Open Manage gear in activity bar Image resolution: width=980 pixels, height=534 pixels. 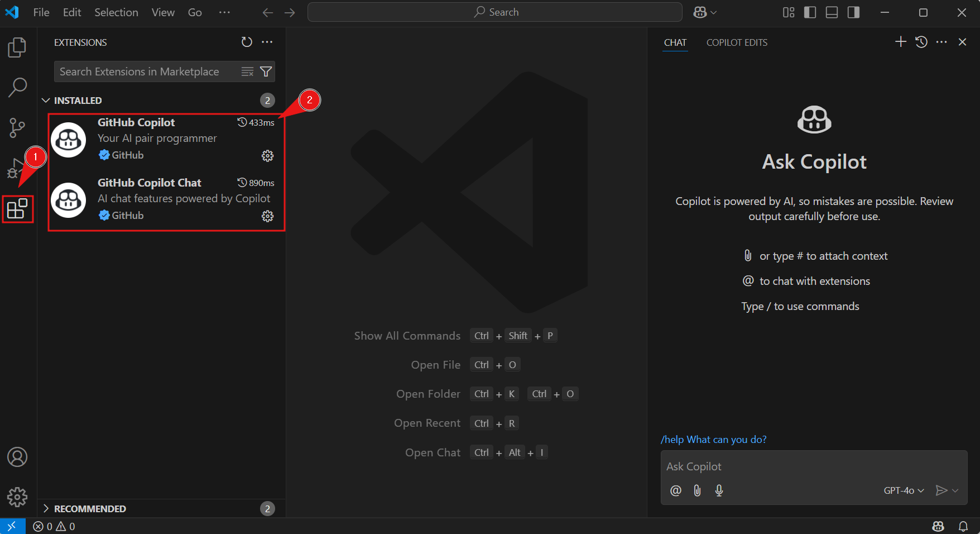pos(17,497)
